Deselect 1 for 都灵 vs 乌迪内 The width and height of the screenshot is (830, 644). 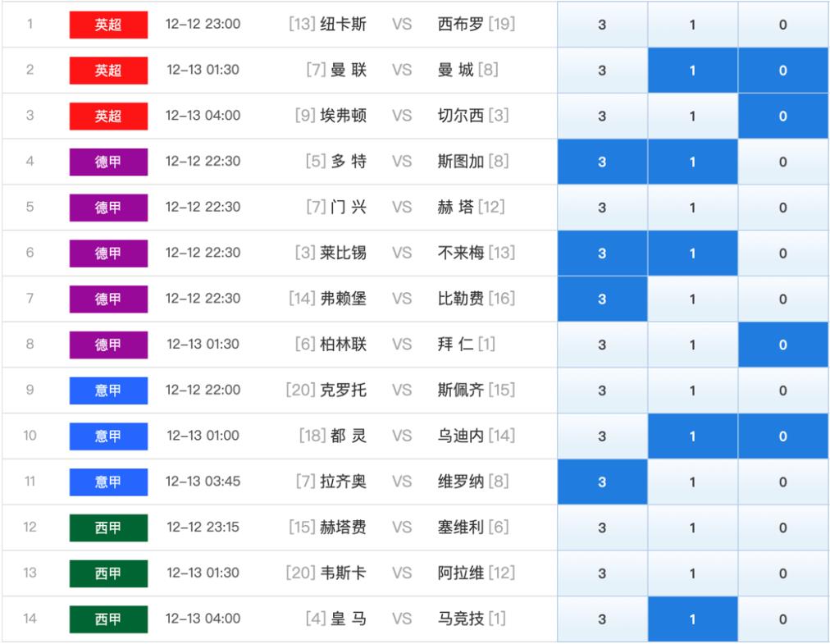(x=693, y=436)
